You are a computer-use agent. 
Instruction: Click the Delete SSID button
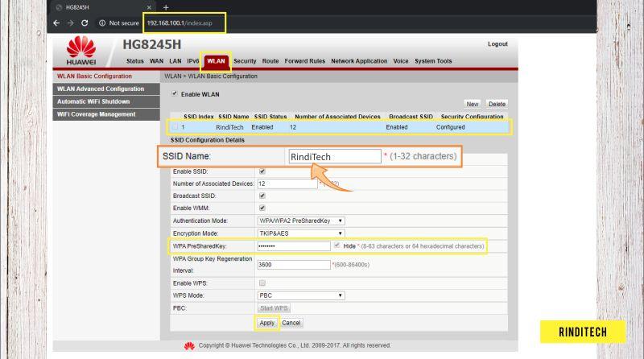click(x=497, y=105)
